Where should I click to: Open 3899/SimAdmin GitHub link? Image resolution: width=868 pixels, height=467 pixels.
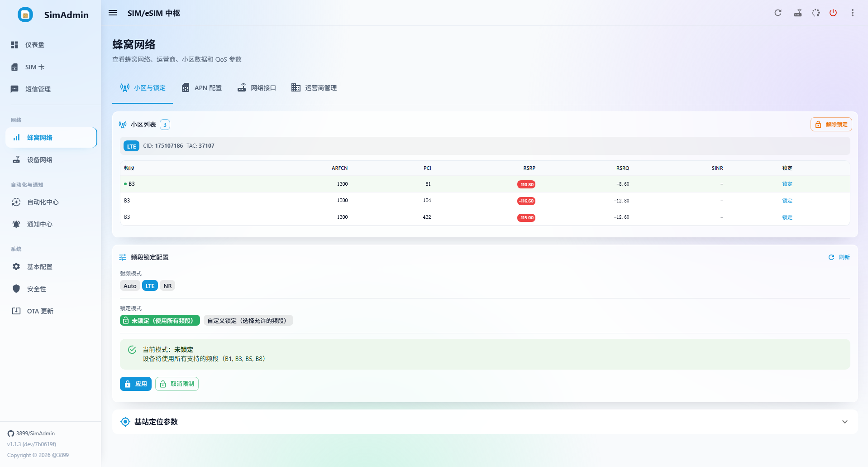[31, 433]
